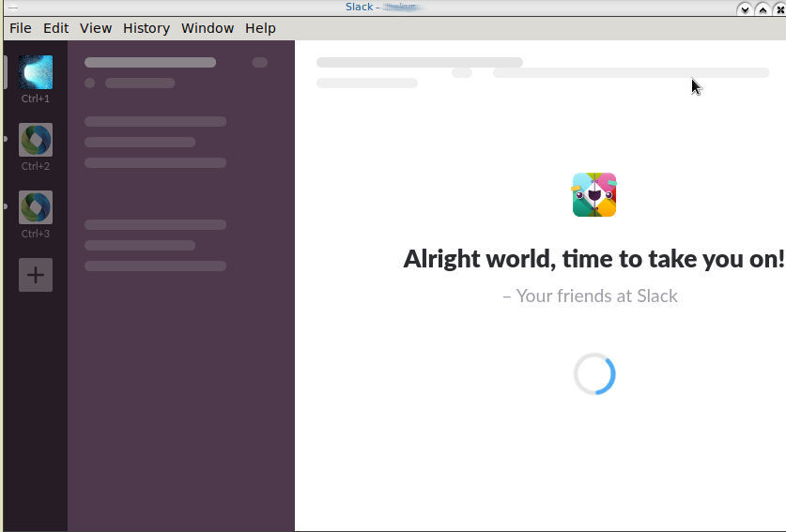Click the blue loading spinner
786x532 pixels.
[594, 374]
